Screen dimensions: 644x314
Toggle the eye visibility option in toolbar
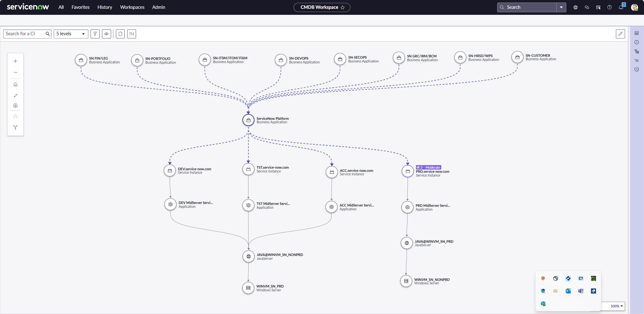106,34
